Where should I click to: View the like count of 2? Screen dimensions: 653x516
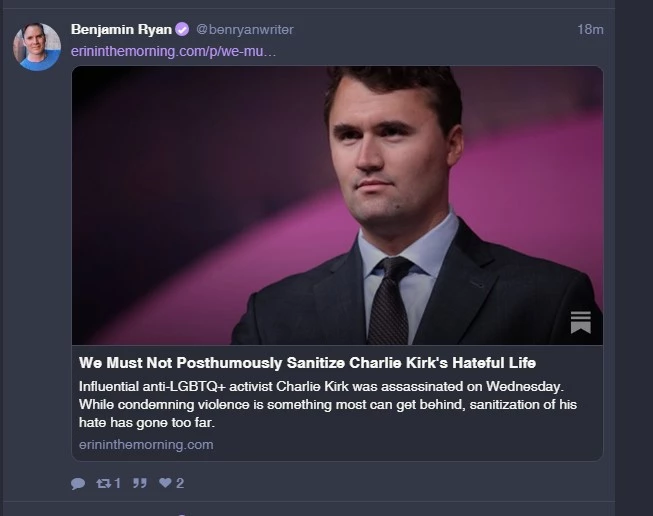180,483
